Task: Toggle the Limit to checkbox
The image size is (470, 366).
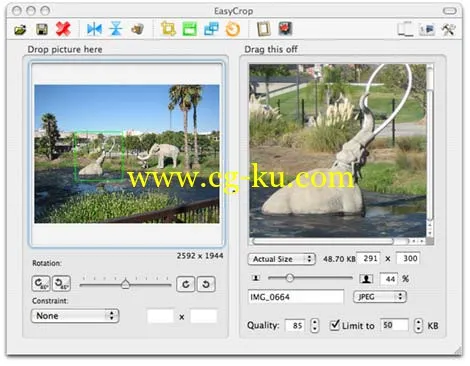Action: [334, 325]
